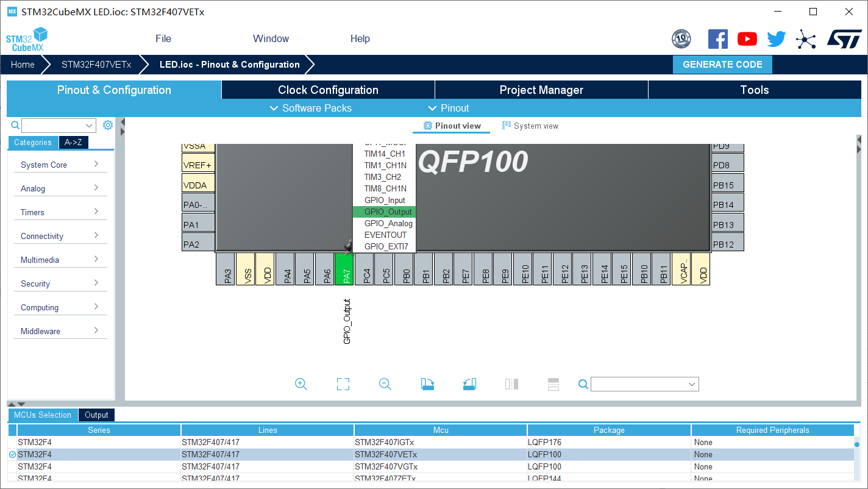Open the File menu
This screenshot has width=868, height=489.
coord(163,38)
